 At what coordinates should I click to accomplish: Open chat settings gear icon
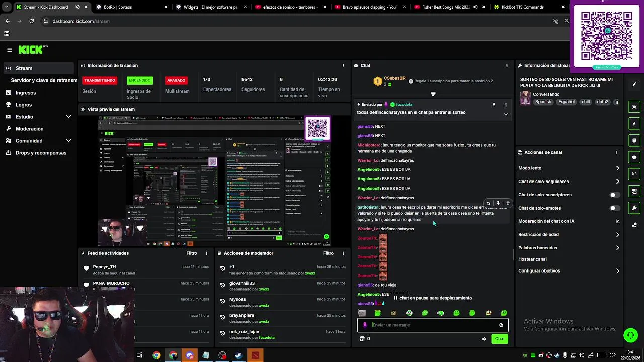484,339
